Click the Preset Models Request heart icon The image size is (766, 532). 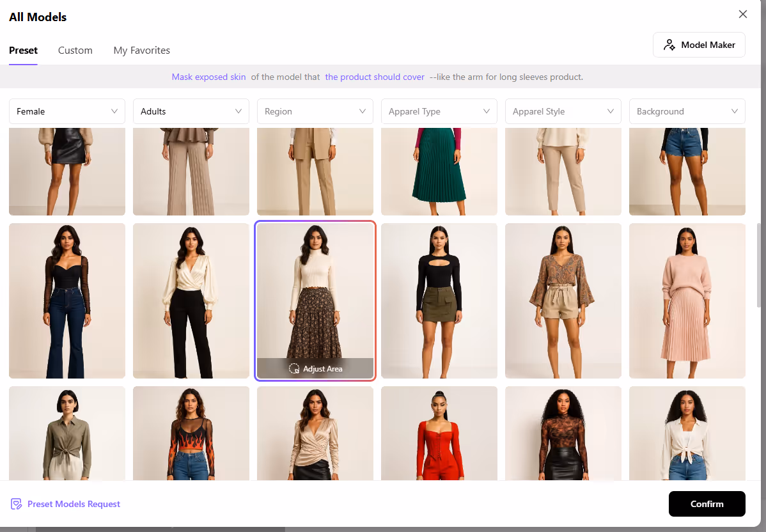click(x=17, y=504)
